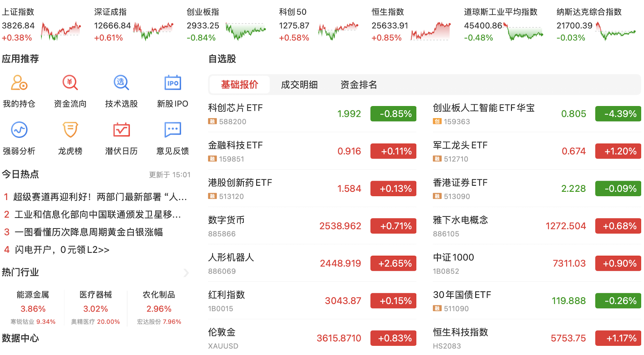The image size is (644, 355).
Task: Open the 技术选股 stock screener icon
Action: click(x=121, y=83)
